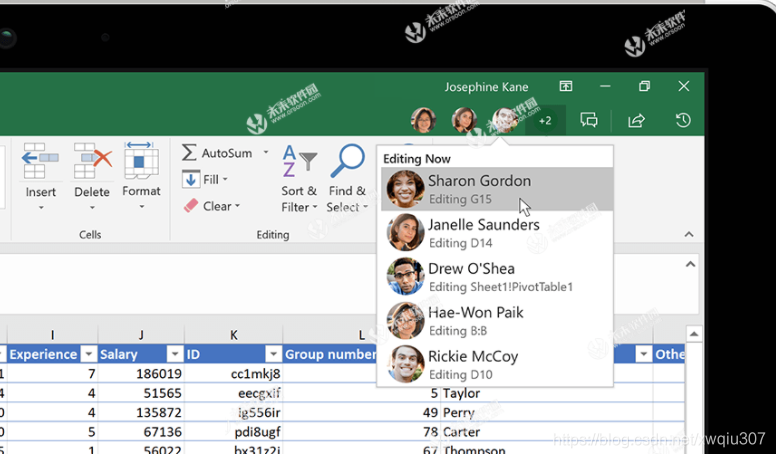
Task: Open Salary column filter dropdown
Action: pos(175,354)
